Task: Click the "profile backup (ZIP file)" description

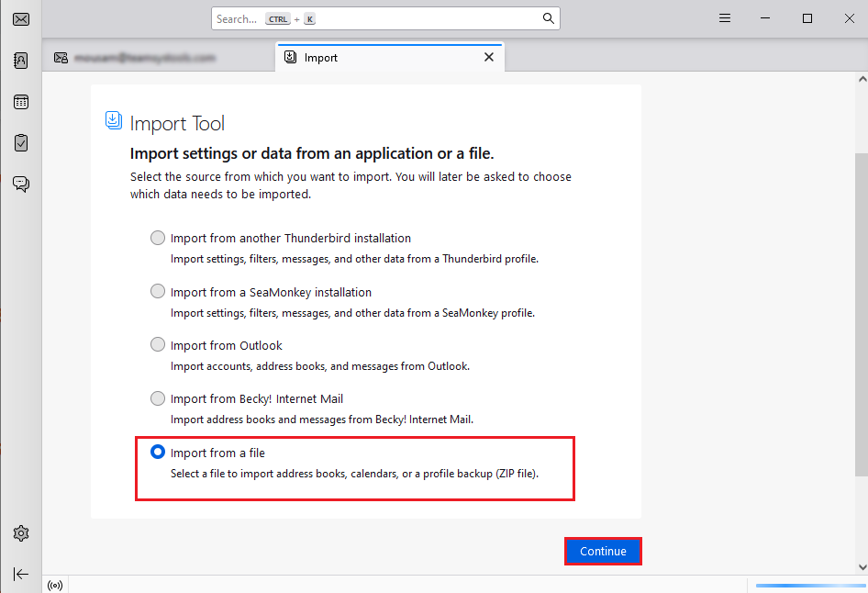Action: (354, 474)
